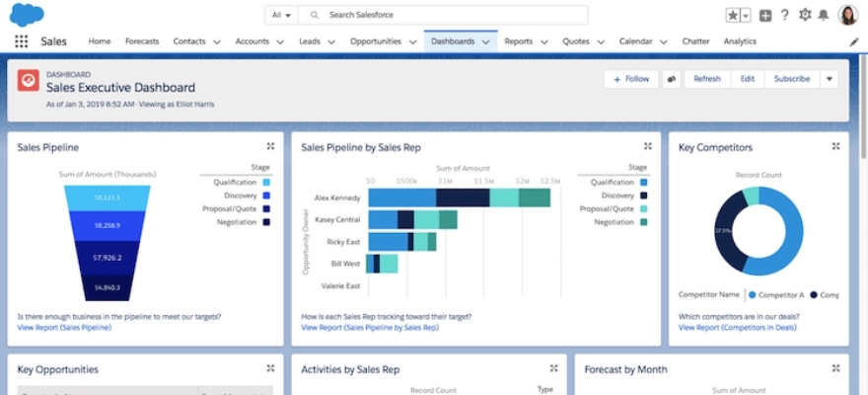Image resolution: width=868 pixels, height=395 pixels.
Task: Open the Quotes tab dropdown chevron
Action: pyautogui.click(x=600, y=42)
